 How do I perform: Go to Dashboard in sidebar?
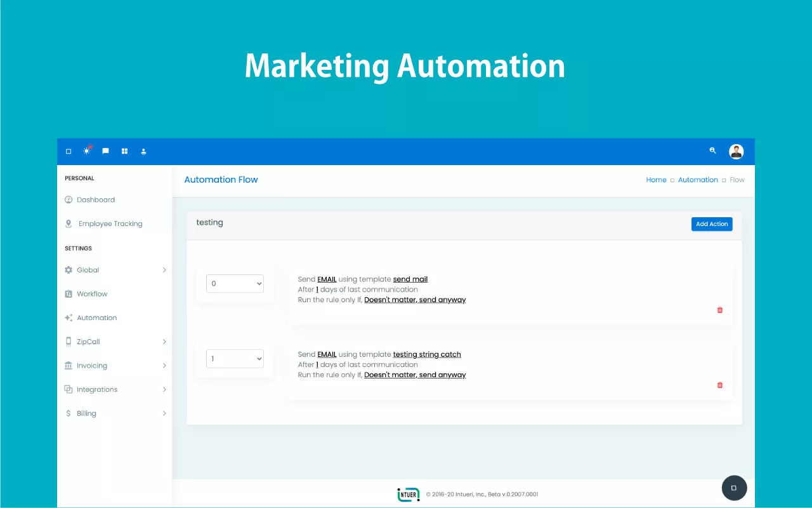[96, 199]
